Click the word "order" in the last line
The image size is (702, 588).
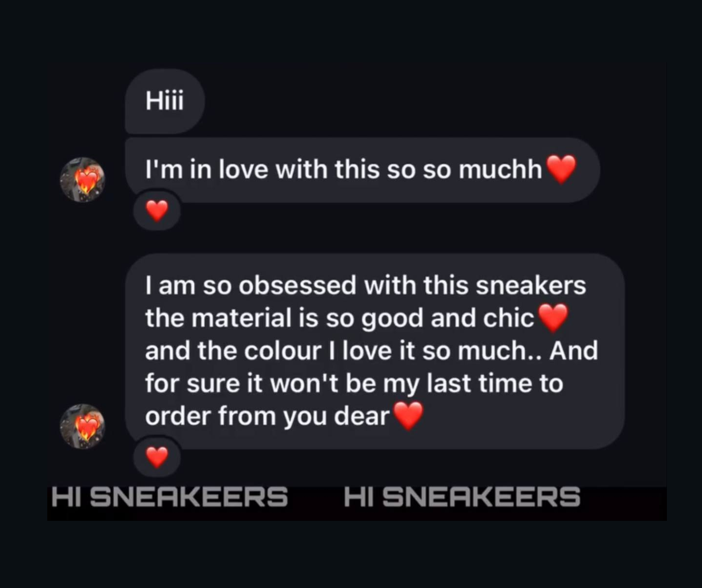[177, 417]
